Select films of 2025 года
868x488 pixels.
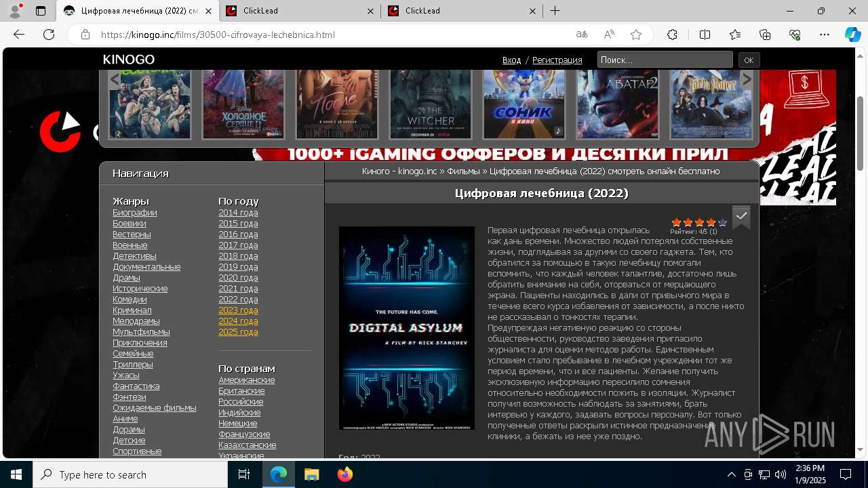tap(238, 332)
